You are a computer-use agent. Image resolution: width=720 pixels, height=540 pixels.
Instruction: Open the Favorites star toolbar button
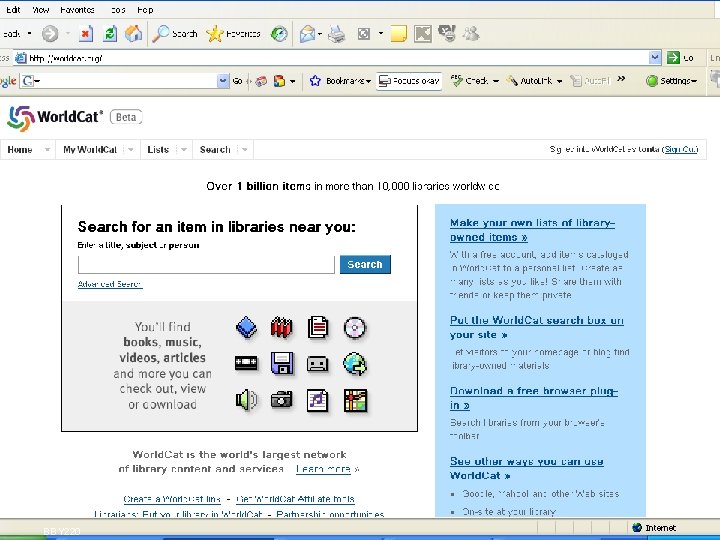[233, 34]
